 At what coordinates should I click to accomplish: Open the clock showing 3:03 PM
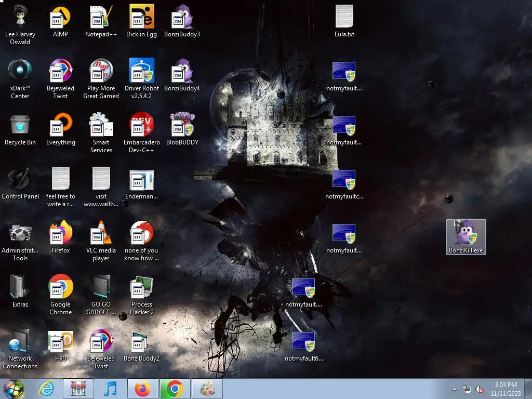pos(506,389)
